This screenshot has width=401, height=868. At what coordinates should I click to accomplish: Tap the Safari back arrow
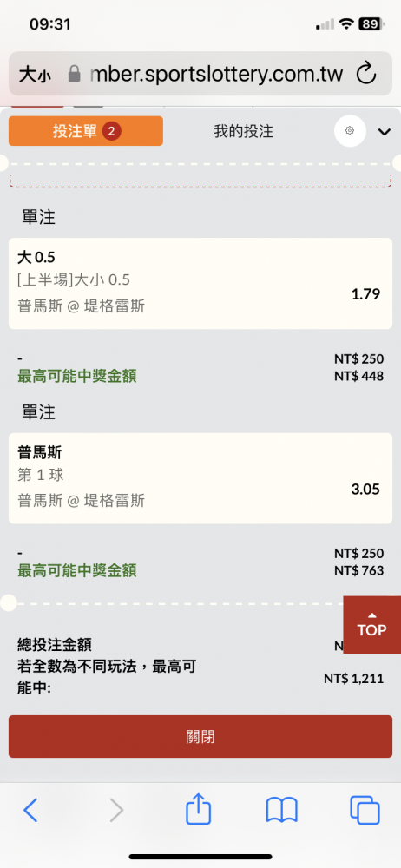coord(30,811)
